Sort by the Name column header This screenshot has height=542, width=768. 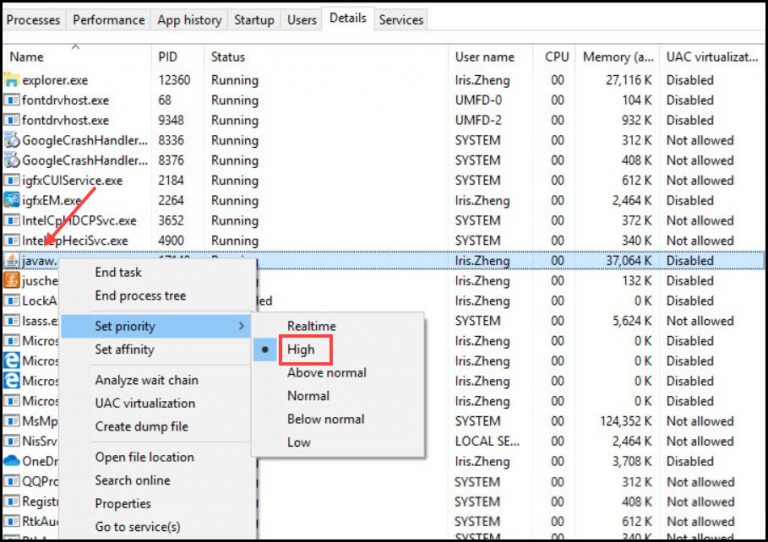76,57
